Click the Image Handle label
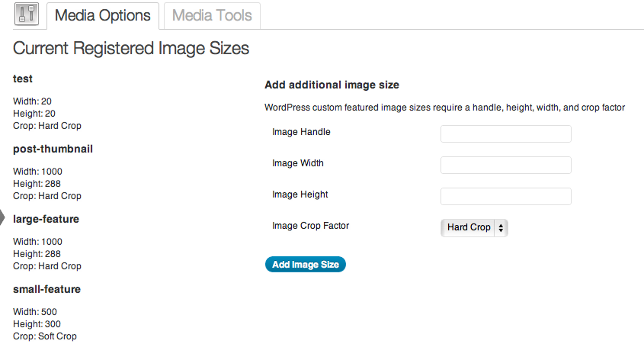 tap(301, 132)
